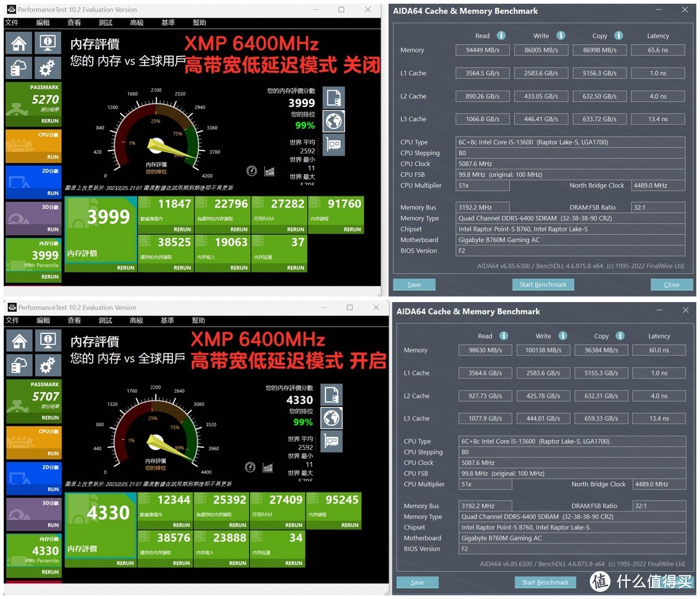700x599 pixels.
Task: Open 高級 menu in the 4330-score PerformanceTest window
Action: click(137, 320)
